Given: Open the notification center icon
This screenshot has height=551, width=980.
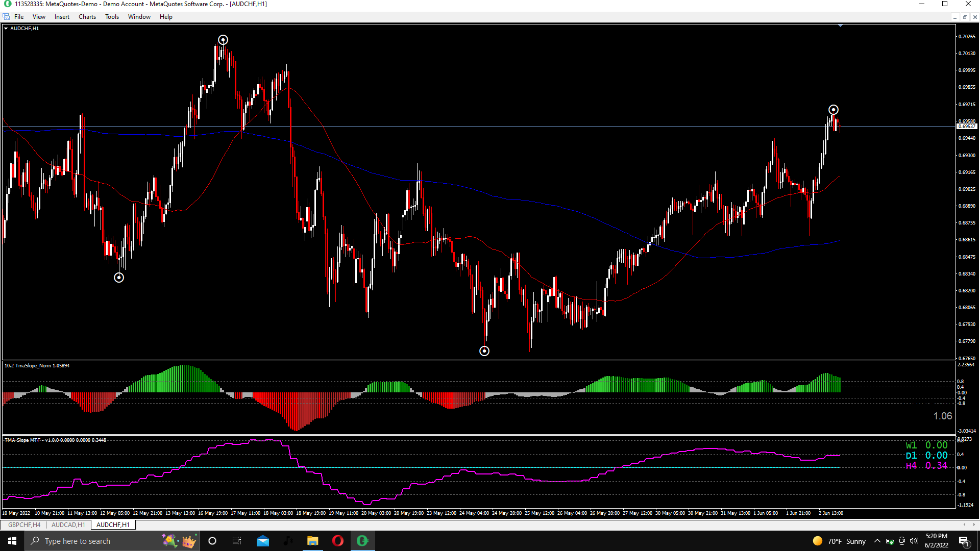Looking at the screenshot, I should pos(964,541).
